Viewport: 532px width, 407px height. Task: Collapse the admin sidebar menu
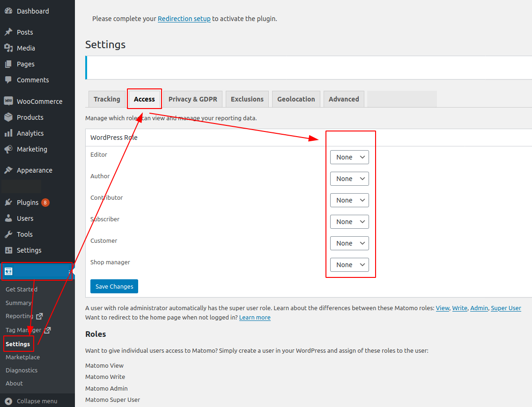pyautogui.click(x=33, y=401)
